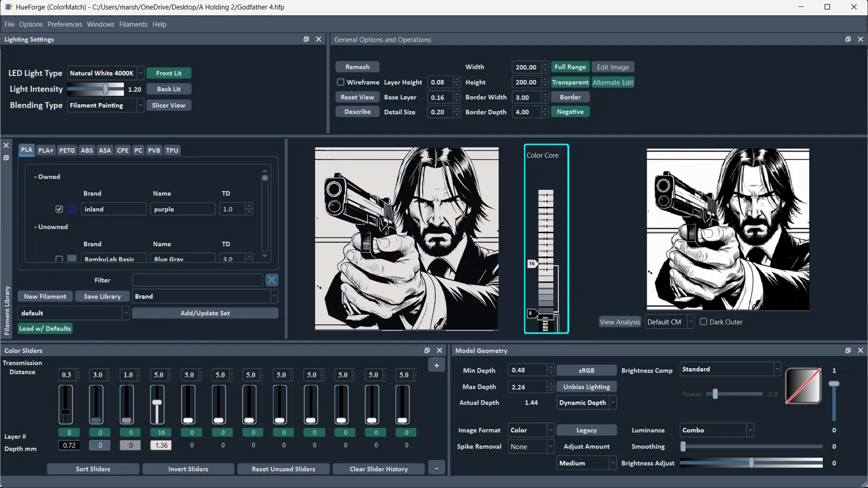Click the purple filament color swatch
The height and width of the screenshot is (488, 868).
[72, 209]
